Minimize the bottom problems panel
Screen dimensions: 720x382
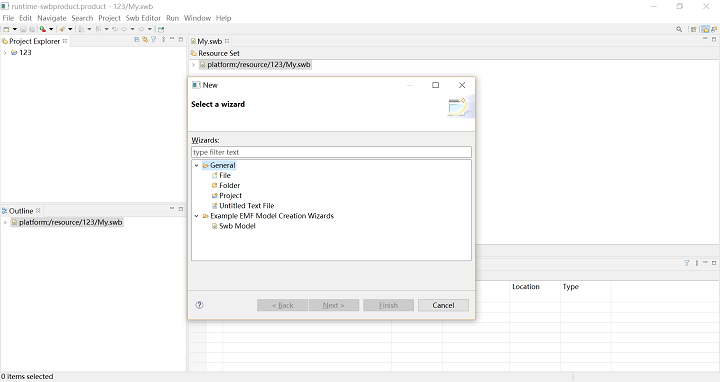pyautogui.click(x=705, y=262)
